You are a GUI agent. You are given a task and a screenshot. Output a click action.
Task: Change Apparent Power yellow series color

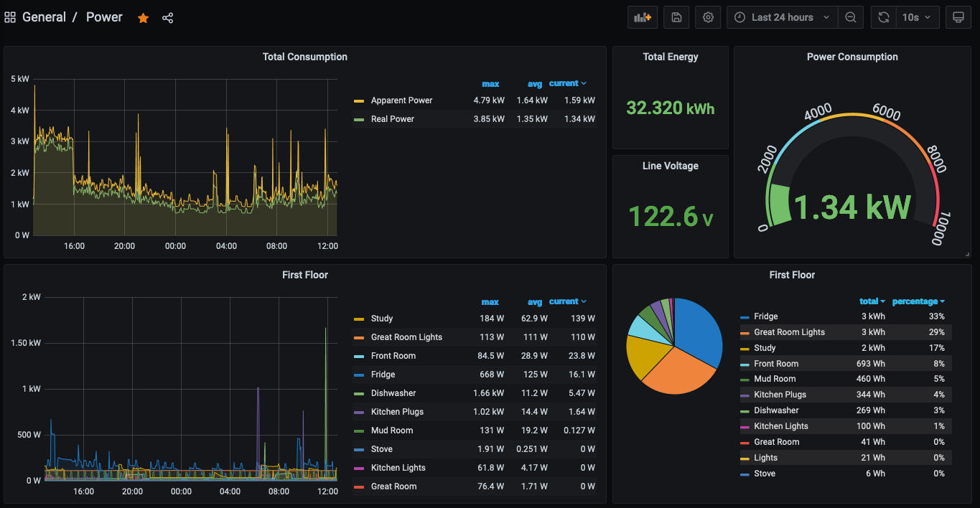[359, 100]
